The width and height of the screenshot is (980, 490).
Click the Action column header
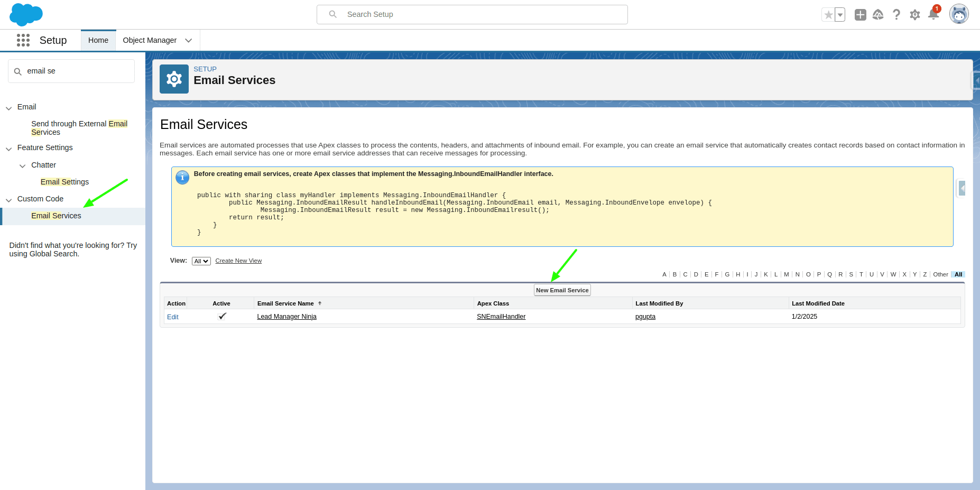[x=176, y=303]
